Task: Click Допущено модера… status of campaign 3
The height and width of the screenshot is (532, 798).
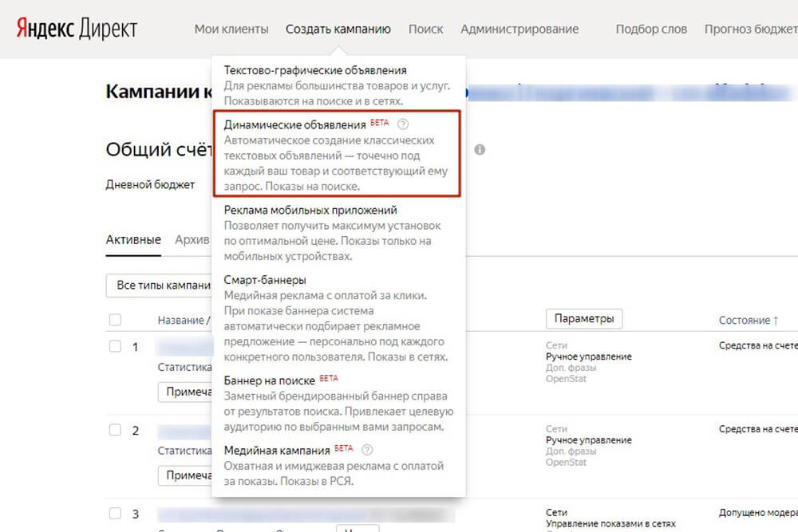Action: [x=758, y=513]
